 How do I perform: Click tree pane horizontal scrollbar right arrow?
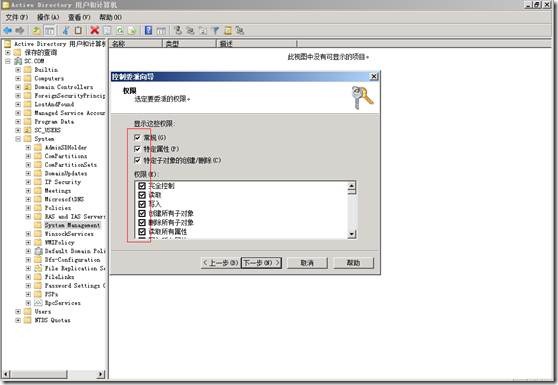coord(101,374)
